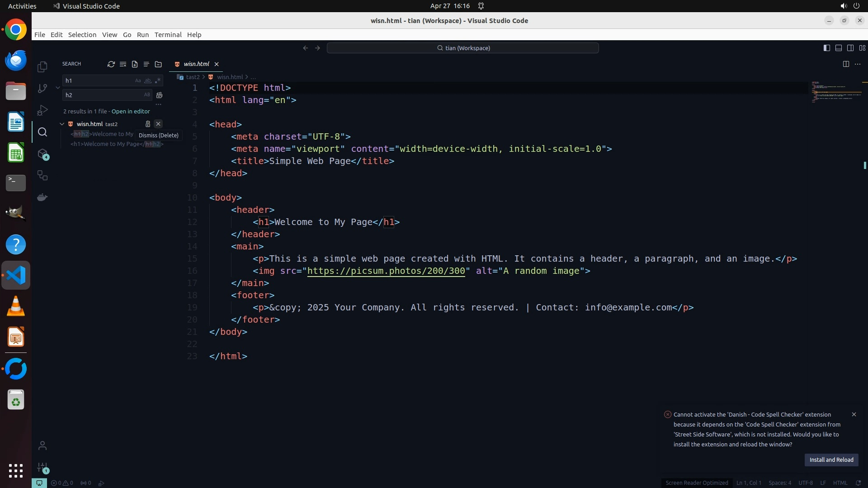Screen dimensions: 868x488
Task: Click Replace All button beside h2 field
Action: (159, 95)
